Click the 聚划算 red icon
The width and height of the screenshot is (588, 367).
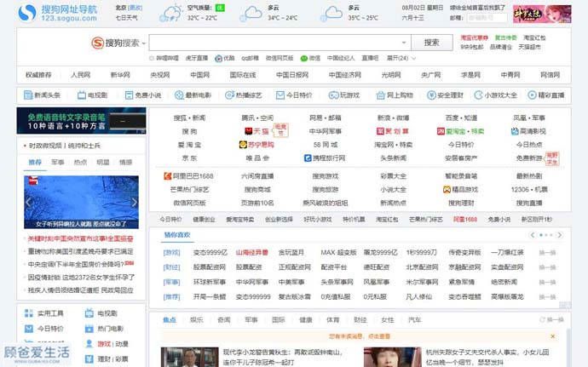click(380, 131)
